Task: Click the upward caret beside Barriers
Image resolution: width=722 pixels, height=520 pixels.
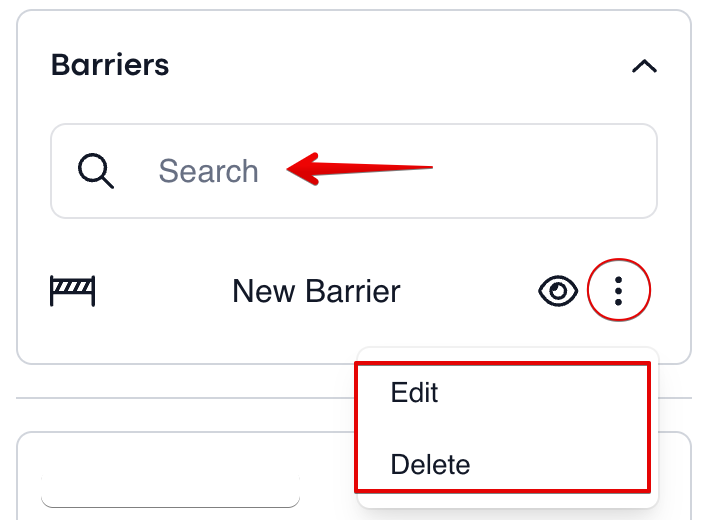Action: click(x=644, y=66)
